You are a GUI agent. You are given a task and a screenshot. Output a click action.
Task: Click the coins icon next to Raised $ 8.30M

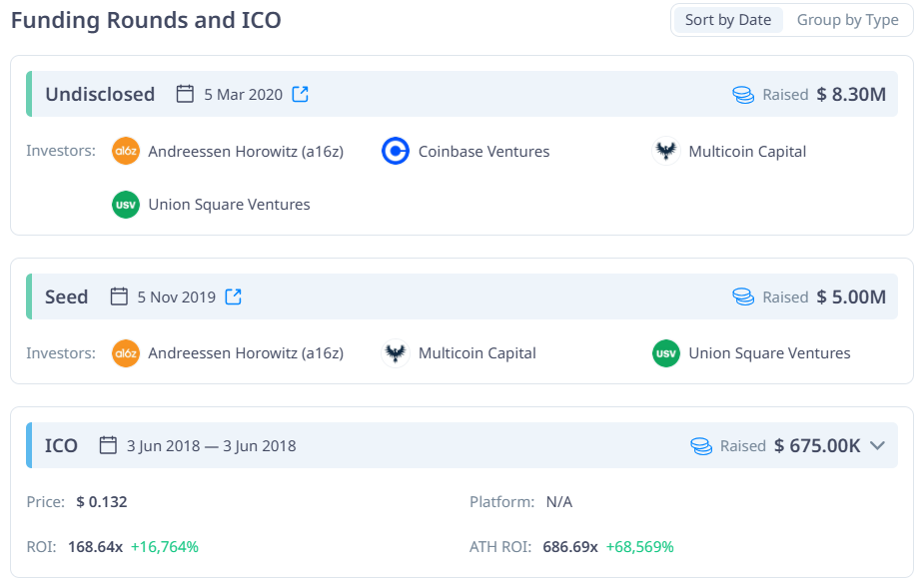743,94
